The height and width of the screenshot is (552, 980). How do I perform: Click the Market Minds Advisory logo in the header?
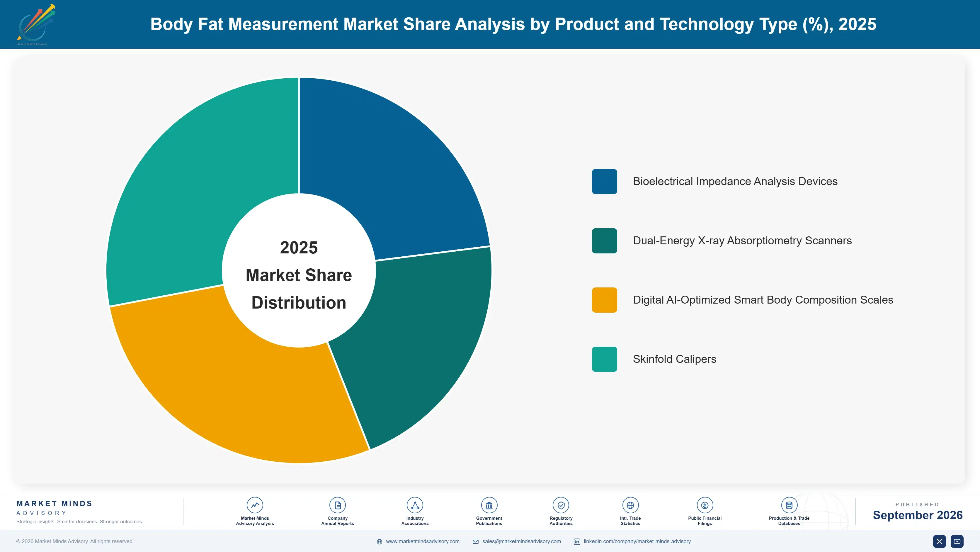pyautogui.click(x=36, y=25)
